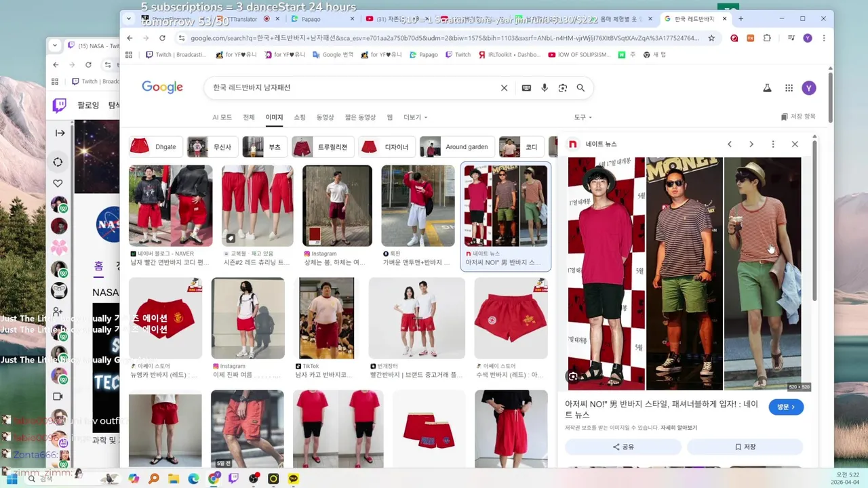The image size is (868, 488).
Task: Filter images by Dhgate chip
Action: point(156,147)
